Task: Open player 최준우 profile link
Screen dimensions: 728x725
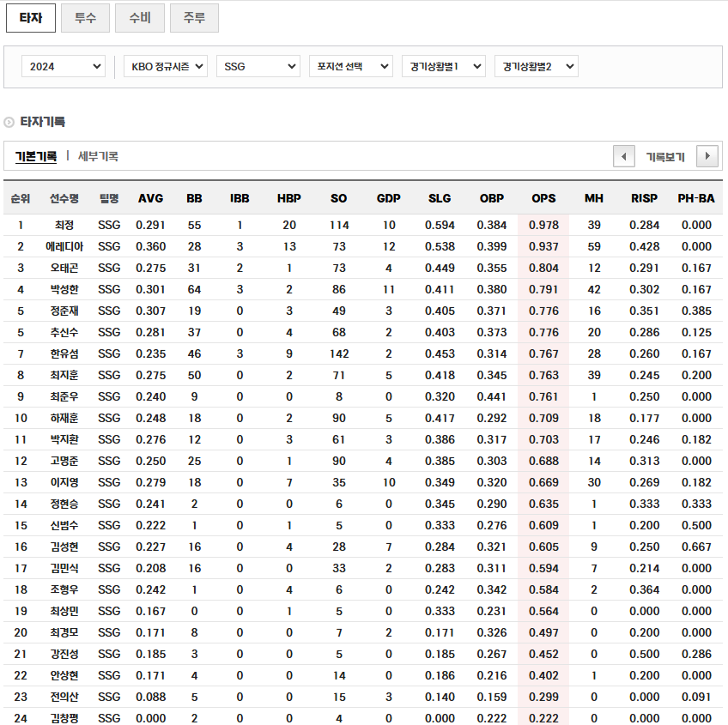Action: click(64, 396)
